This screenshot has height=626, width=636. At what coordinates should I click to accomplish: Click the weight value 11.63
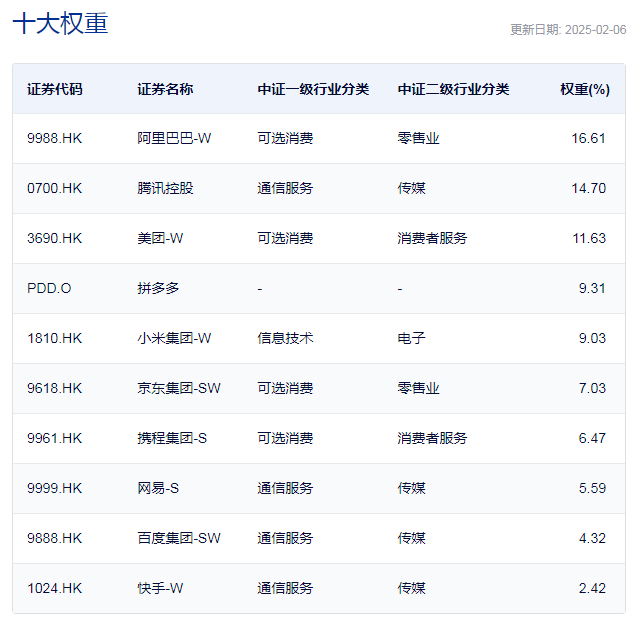coord(589,238)
